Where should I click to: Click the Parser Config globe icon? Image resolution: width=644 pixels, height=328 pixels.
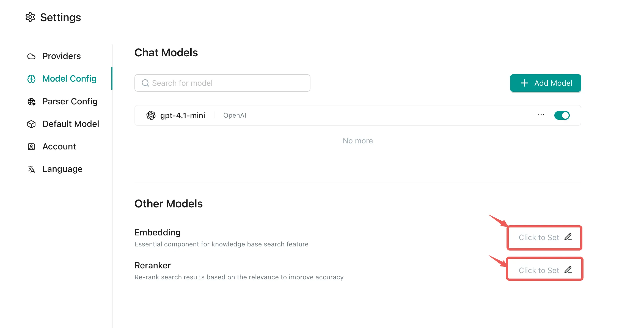[31, 102]
